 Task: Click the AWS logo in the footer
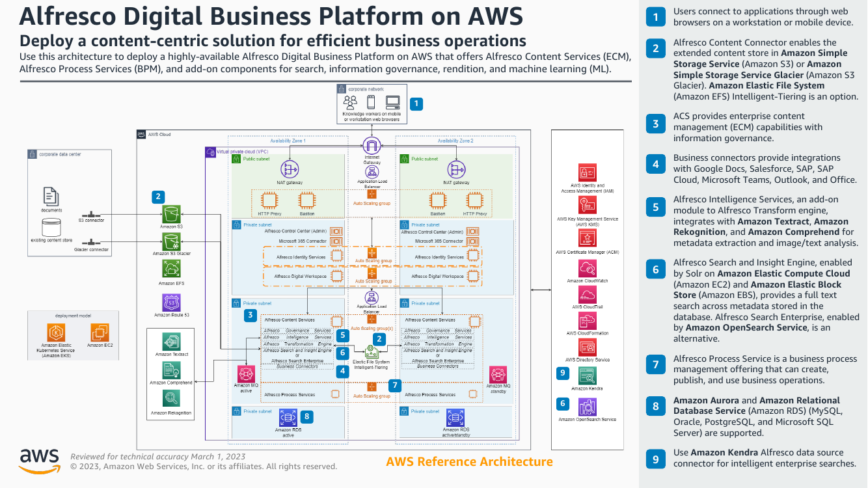pos(38,460)
